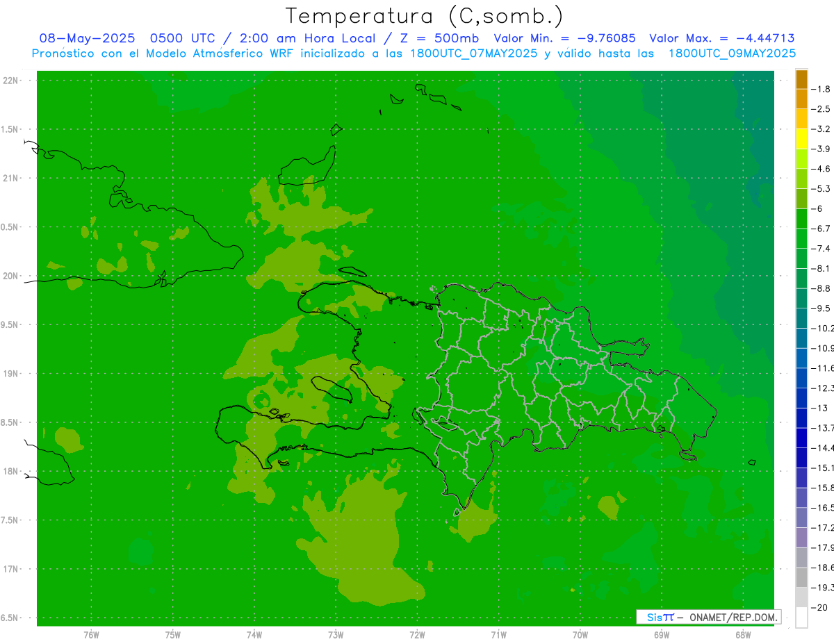Click 'Pronóstico con el Modelo Atmosférico WRF' text

pyautogui.click(x=164, y=53)
